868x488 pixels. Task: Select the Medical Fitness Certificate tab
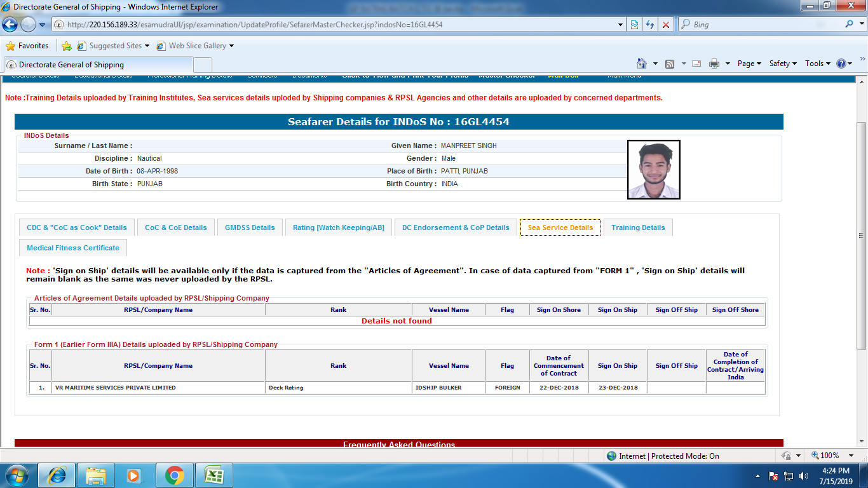73,248
